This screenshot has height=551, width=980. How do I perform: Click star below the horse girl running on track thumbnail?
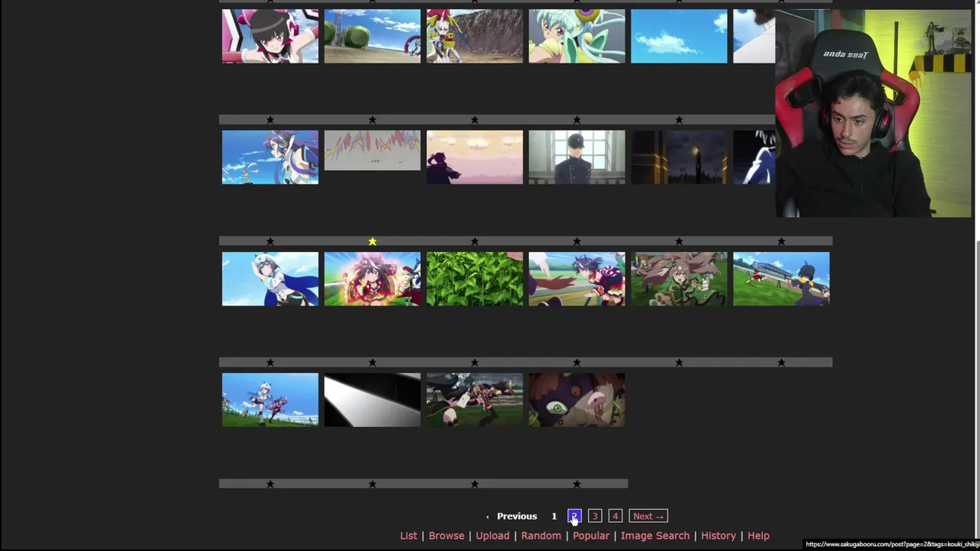coord(577,363)
